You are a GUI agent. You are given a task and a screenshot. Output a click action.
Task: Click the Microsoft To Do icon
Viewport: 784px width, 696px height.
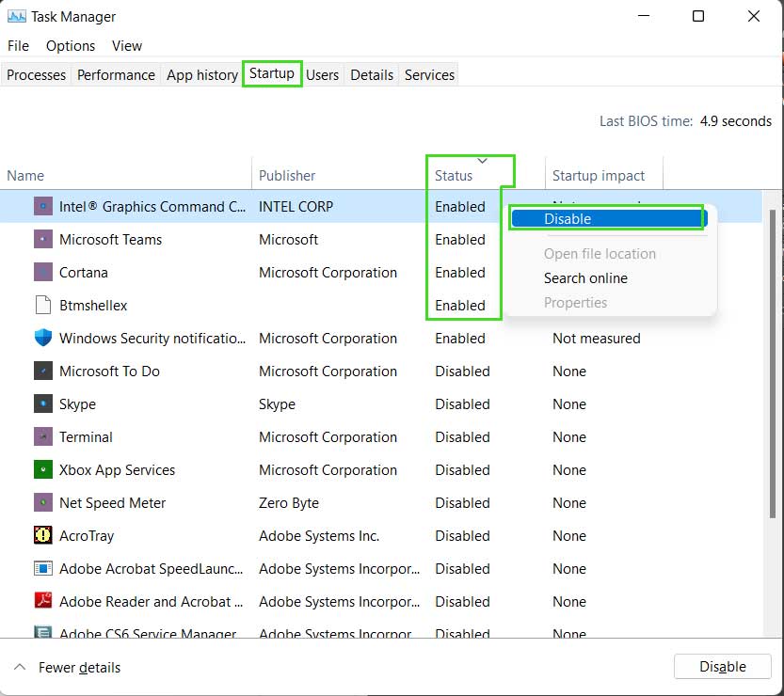(x=43, y=372)
